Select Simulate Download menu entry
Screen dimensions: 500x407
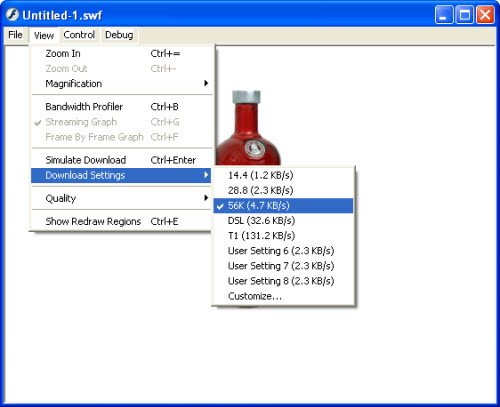coord(121,160)
